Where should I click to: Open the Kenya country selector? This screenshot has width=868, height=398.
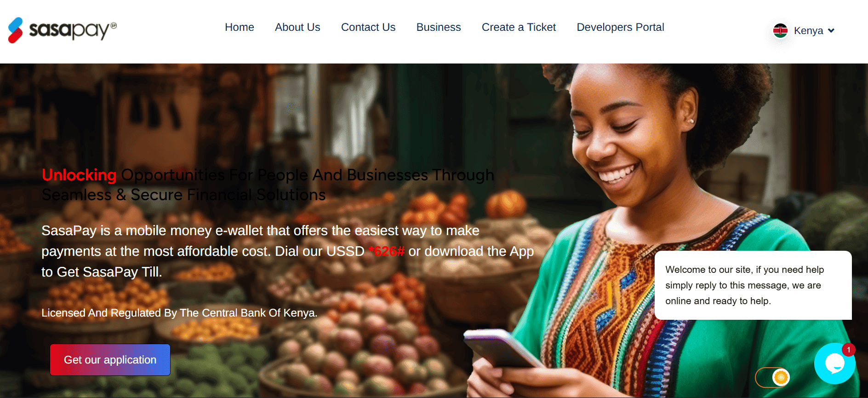coord(804,31)
